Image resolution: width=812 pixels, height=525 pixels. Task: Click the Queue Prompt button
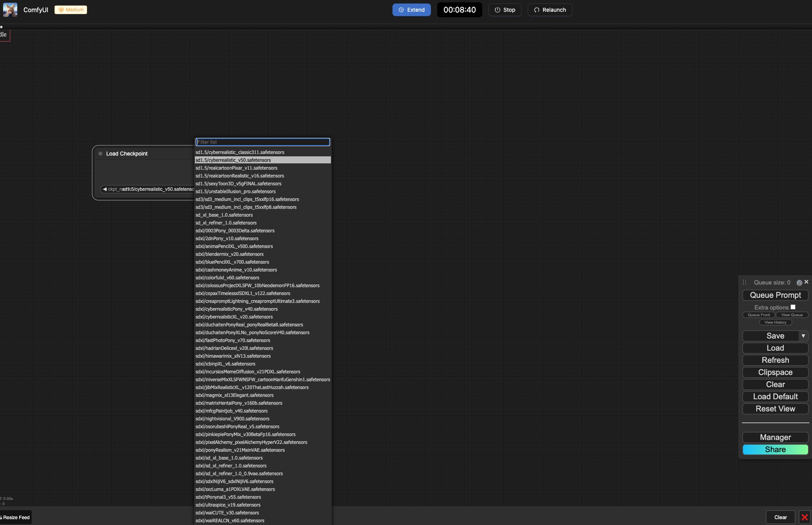(775, 295)
